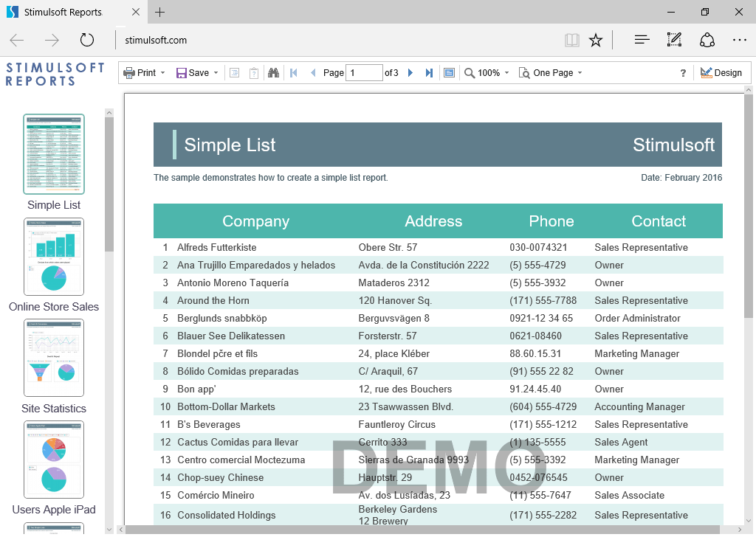Toggle full screen view icon

[x=449, y=73]
